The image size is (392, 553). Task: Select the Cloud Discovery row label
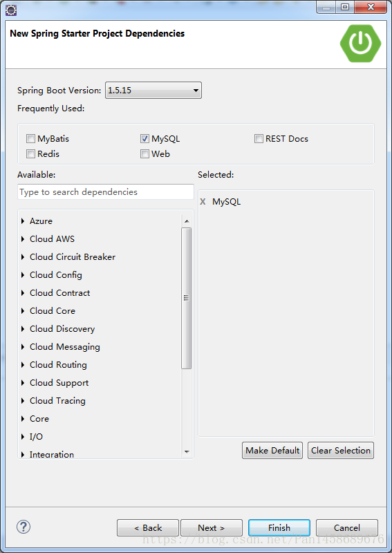pos(62,329)
